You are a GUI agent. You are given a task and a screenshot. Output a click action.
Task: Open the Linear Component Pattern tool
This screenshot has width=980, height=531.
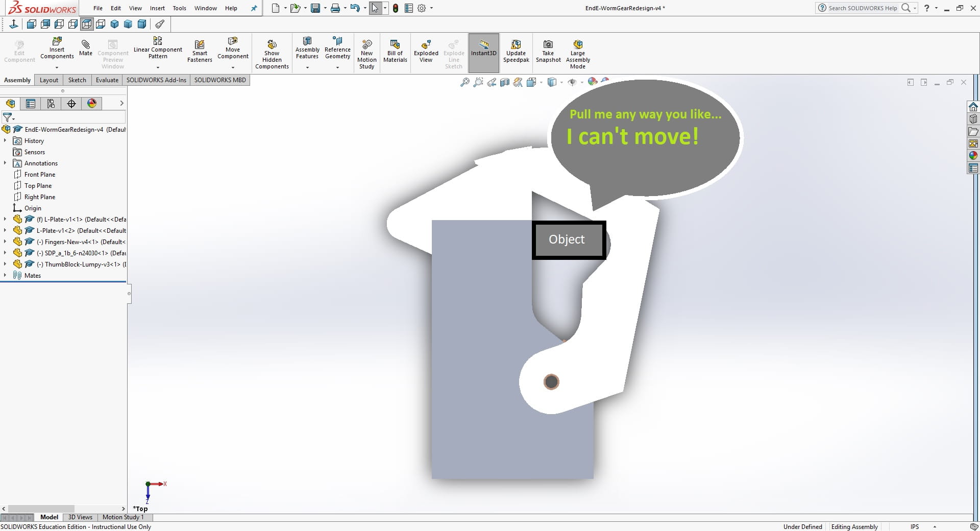[158, 49]
